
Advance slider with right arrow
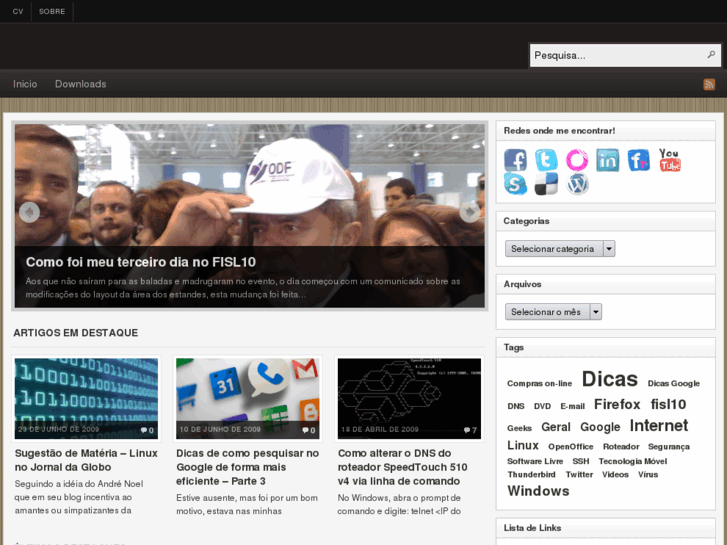point(469,212)
